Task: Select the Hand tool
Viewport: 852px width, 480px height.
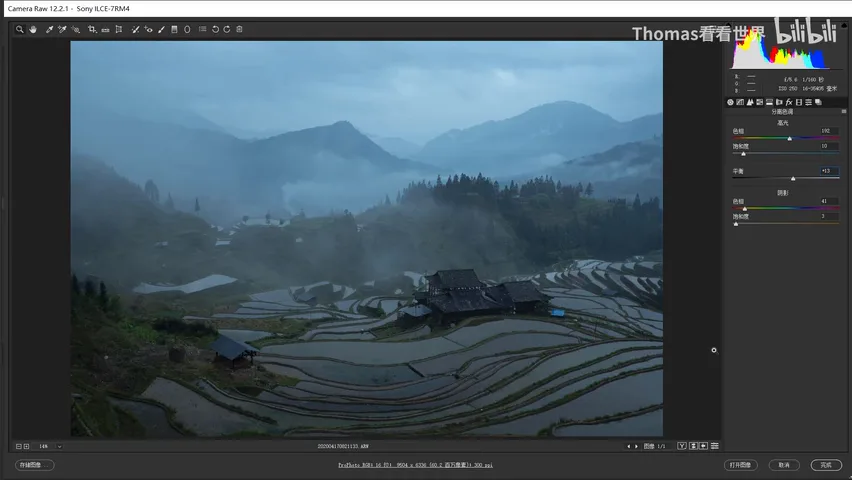Action: (33, 29)
